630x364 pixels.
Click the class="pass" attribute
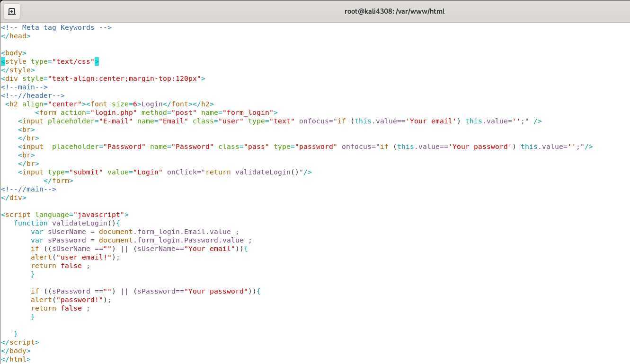point(244,147)
